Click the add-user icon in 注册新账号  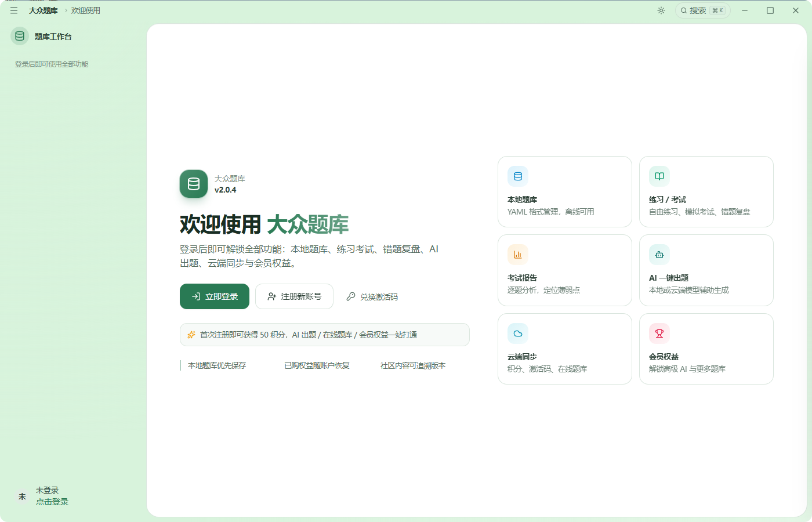[x=271, y=296]
